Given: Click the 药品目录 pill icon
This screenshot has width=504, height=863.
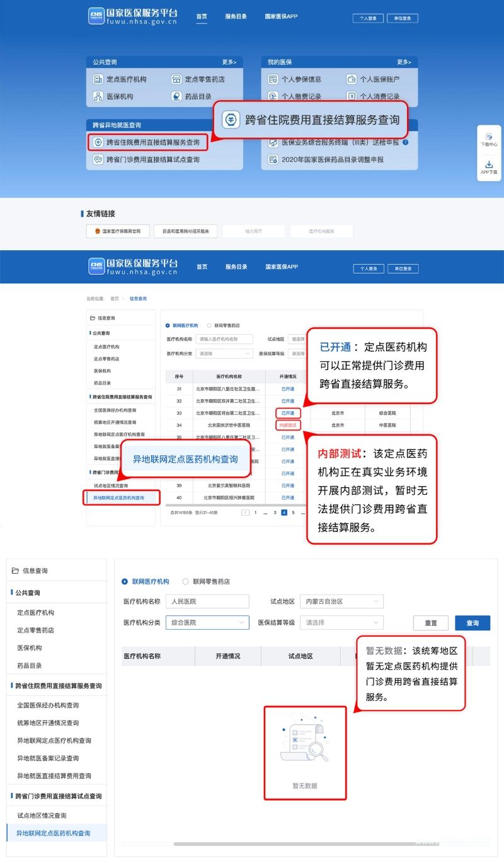Looking at the screenshot, I should point(176,96).
